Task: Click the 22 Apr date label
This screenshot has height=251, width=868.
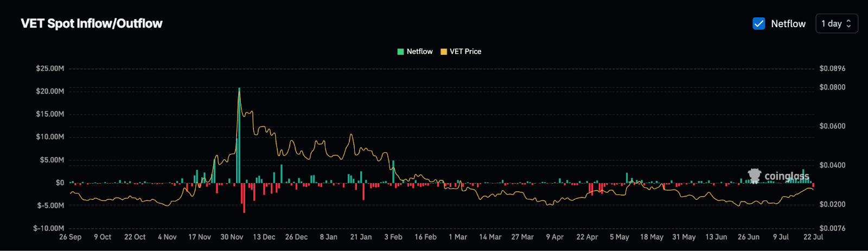Action: [587, 237]
